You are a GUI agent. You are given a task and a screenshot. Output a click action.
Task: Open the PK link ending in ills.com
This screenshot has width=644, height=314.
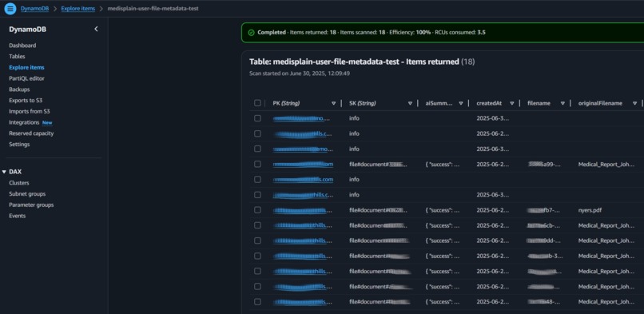click(x=303, y=179)
